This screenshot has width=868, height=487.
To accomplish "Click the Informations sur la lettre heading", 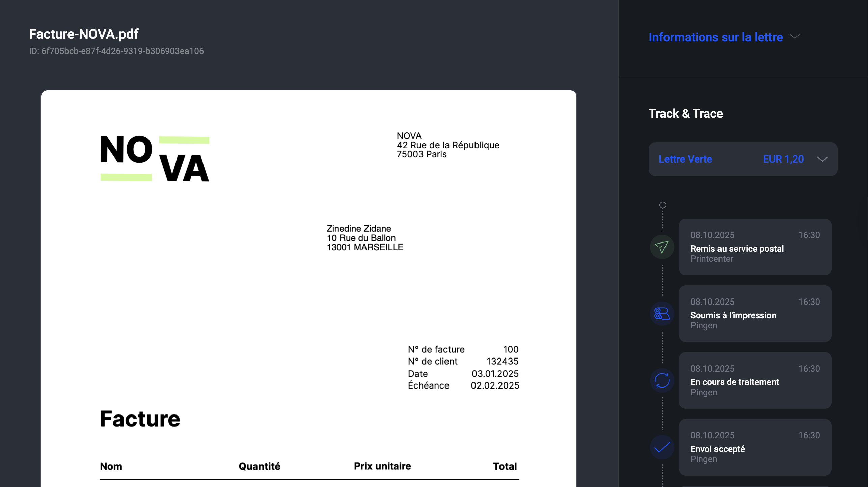I will [x=715, y=37].
